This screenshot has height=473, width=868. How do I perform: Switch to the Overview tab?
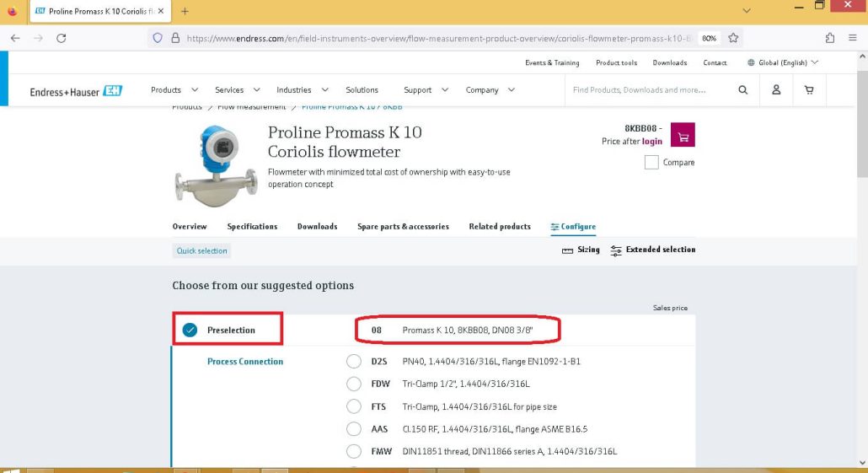click(190, 227)
